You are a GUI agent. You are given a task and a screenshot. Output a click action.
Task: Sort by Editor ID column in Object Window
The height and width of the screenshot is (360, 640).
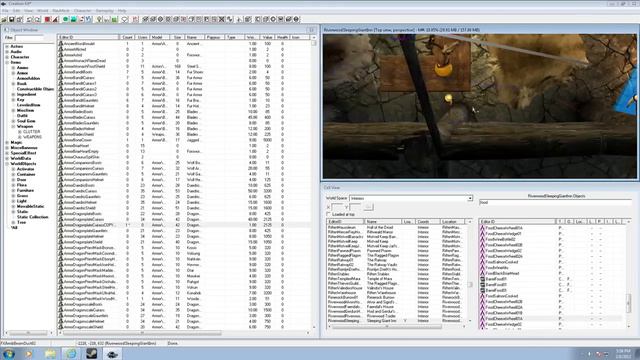click(x=88, y=37)
